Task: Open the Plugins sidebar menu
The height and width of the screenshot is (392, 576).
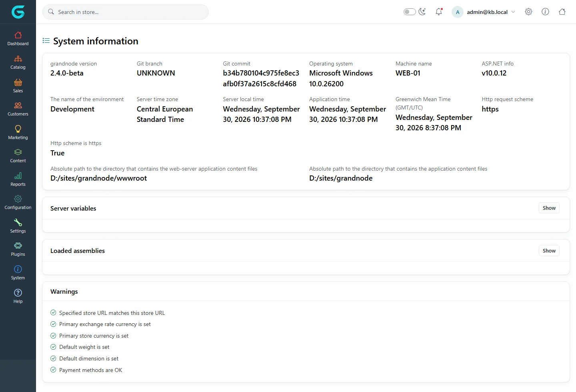Action: point(18,249)
